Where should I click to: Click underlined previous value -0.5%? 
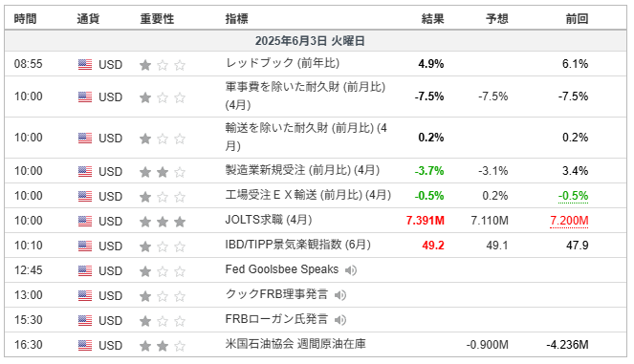click(574, 196)
